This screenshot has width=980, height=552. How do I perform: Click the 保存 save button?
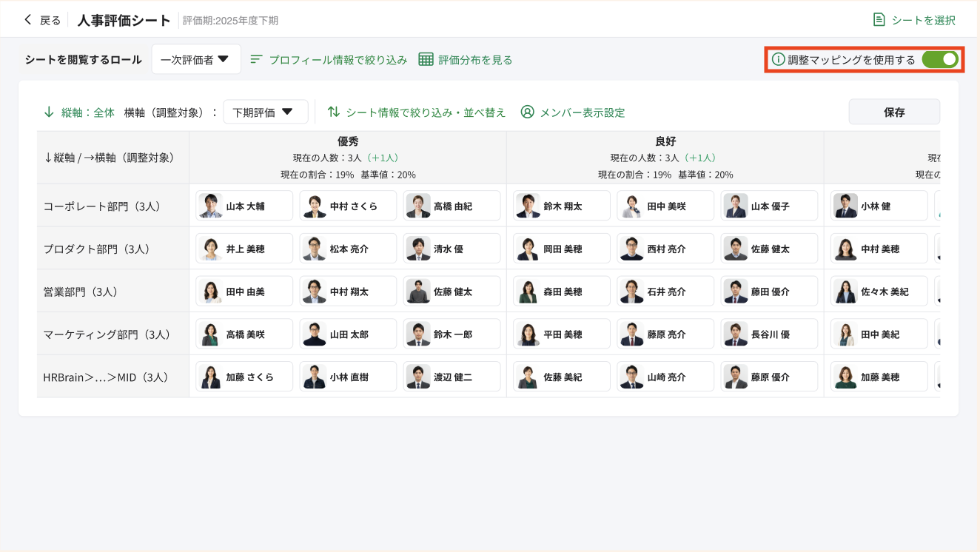click(894, 111)
